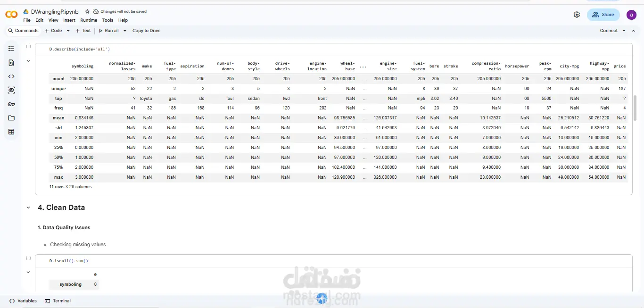Click Run all button
The width and height of the screenshot is (644, 308).
tap(108, 31)
